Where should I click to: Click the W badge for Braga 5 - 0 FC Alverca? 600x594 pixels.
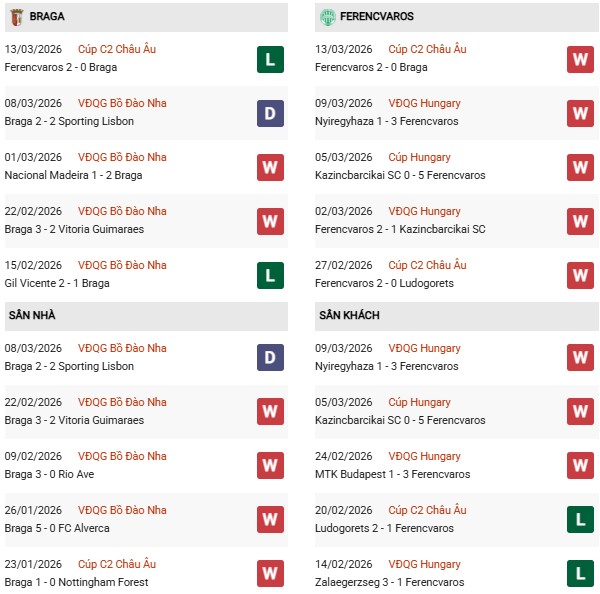(x=270, y=520)
